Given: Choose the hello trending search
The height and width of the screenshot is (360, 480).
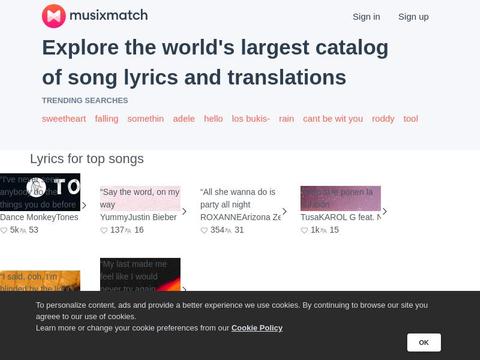Looking at the screenshot, I should pos(213,119).
